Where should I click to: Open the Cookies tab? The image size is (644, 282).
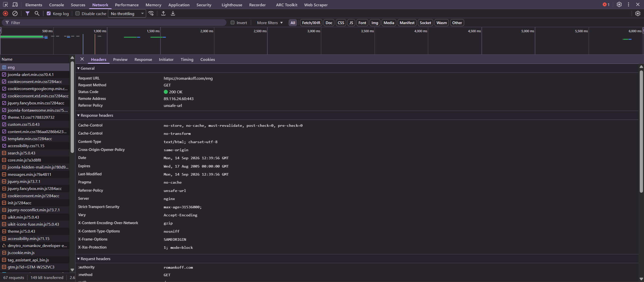coord(208,60)
